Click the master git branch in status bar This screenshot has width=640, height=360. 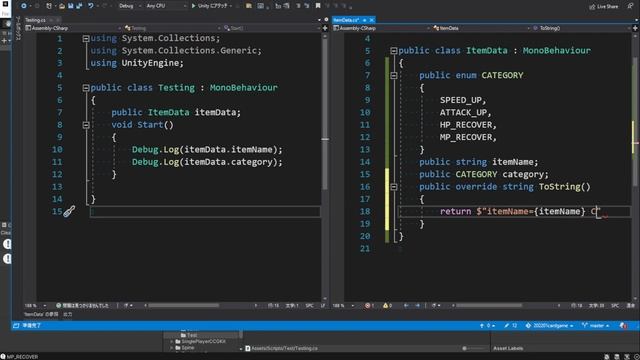[596, 325]
